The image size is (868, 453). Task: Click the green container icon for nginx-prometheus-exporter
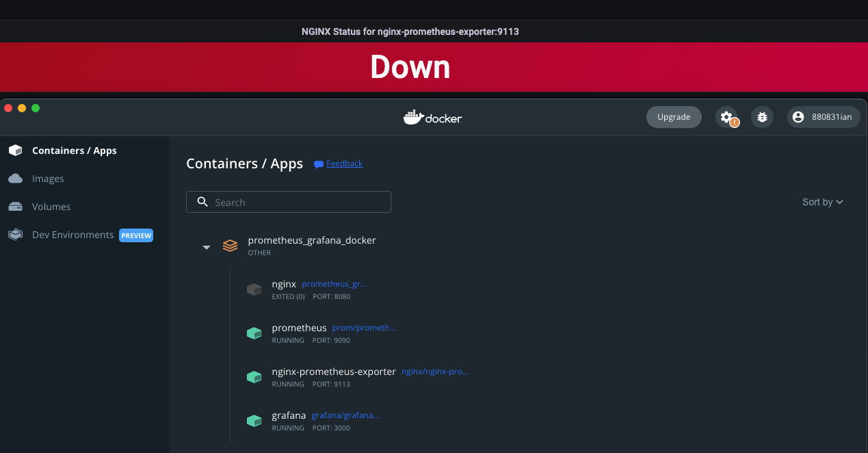click(254, 377)
